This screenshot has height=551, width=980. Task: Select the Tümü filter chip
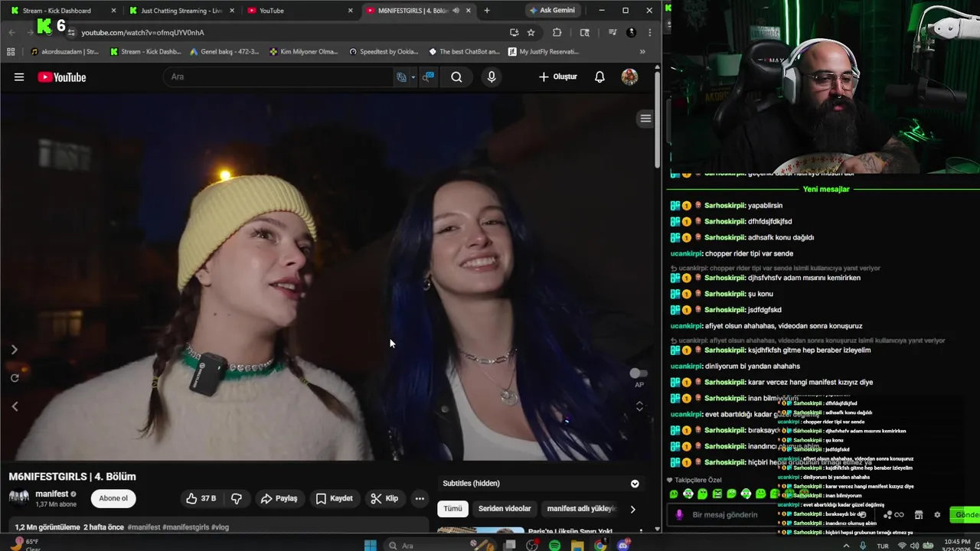tap(452, 508)
